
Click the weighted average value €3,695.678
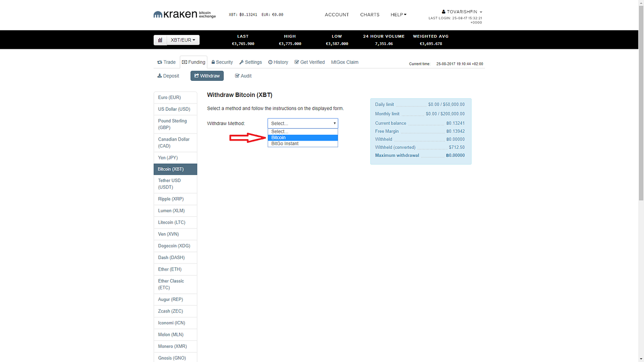coord(431,44)
